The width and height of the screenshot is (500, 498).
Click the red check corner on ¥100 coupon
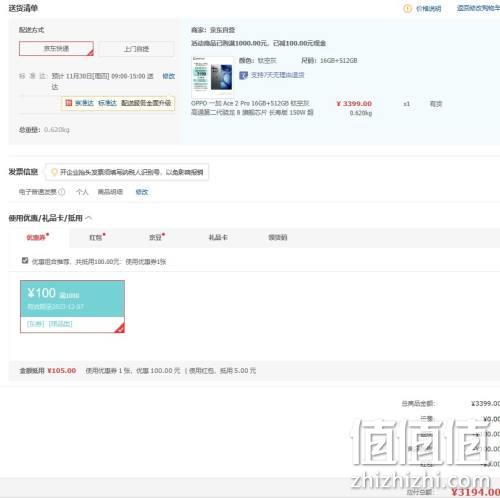click(x=120, y=328)
